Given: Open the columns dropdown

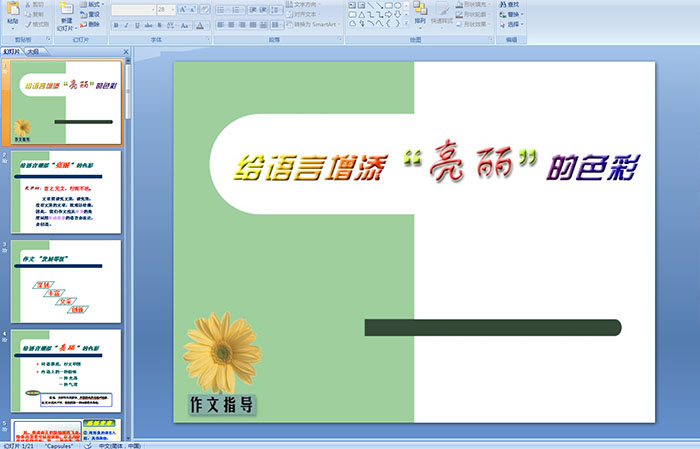Looking at the screenshot, I should pyautogui.click(x=277, y=25).
